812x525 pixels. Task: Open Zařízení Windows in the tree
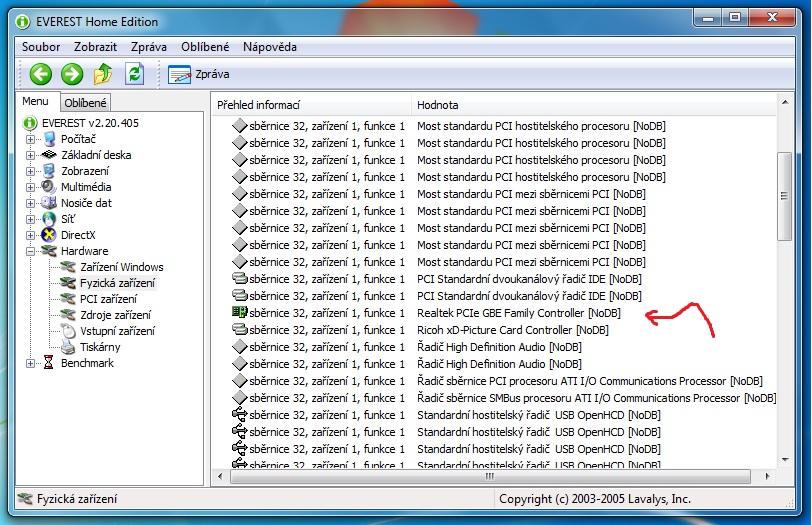click(x=122, y=267)
